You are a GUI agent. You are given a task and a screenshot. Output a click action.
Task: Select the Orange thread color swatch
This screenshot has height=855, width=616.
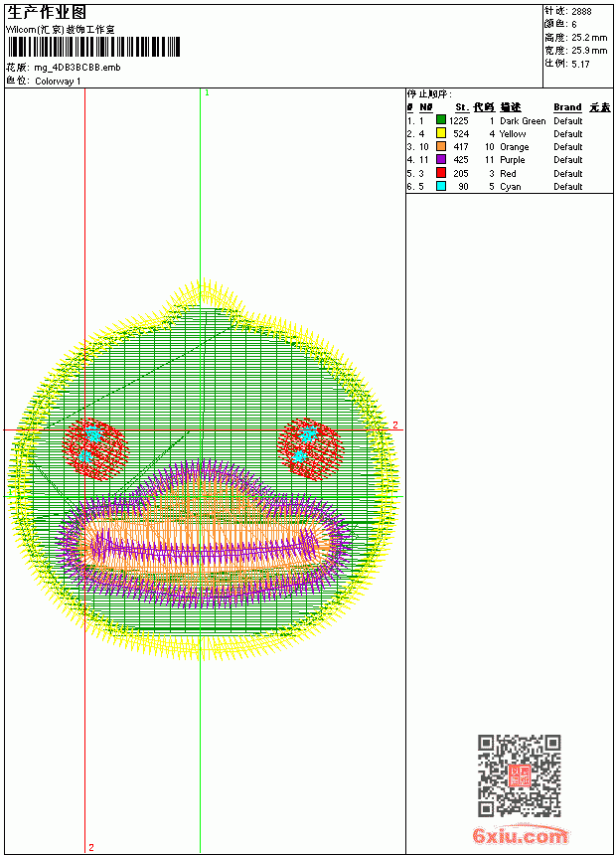(x=441, y=146)
